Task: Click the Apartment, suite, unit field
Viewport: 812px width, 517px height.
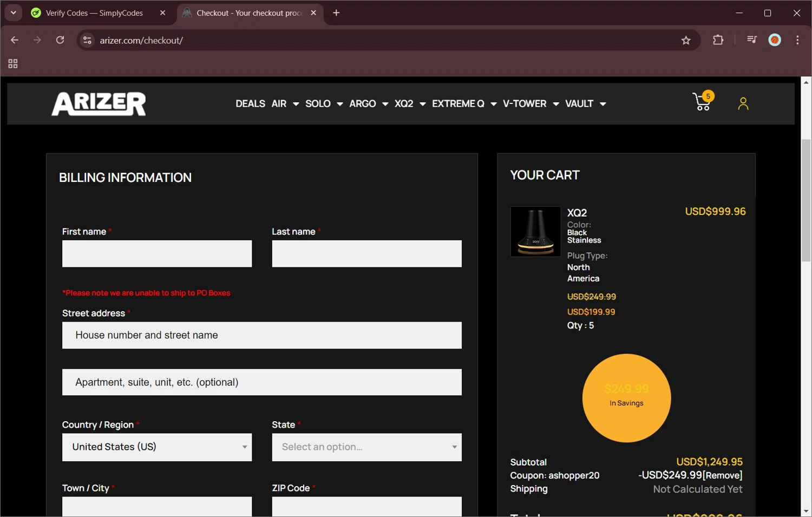Action: [262, 382]
